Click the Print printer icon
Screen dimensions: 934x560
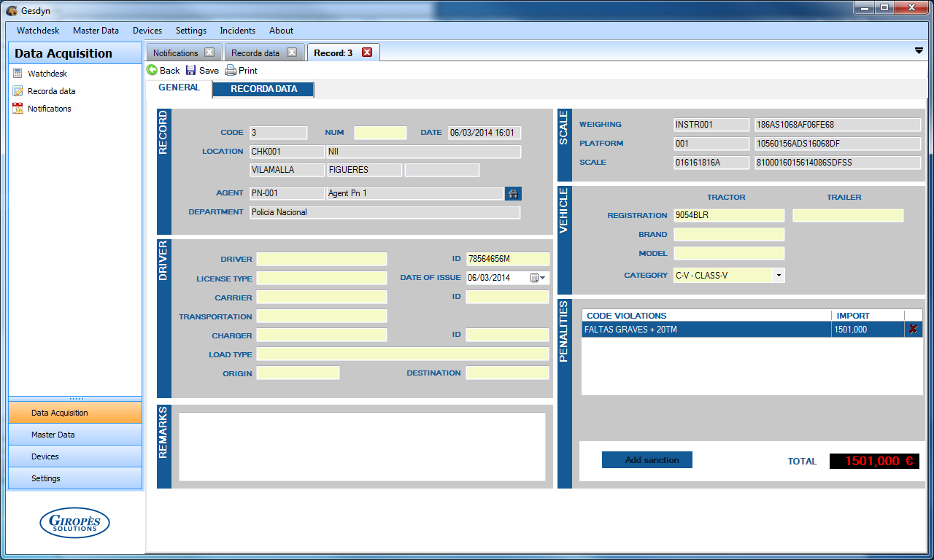click(x=231, y=71)
